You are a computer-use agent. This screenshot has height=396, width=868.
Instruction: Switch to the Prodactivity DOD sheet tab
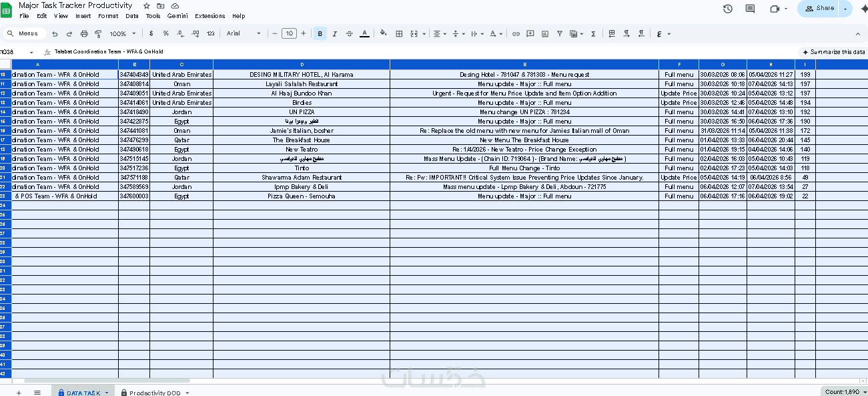point(154,393)
